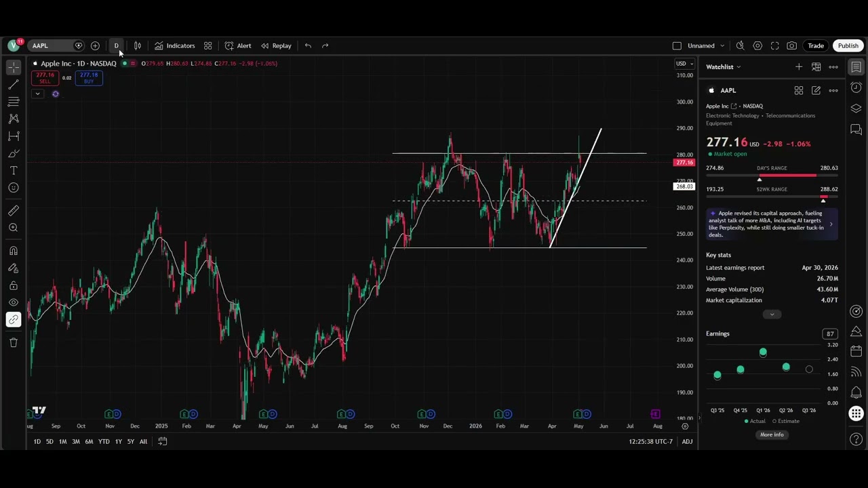The height and width of the screenshot is (488, 868).
Task: Open Apple Inc external link icon
Action: coord(734,106)
